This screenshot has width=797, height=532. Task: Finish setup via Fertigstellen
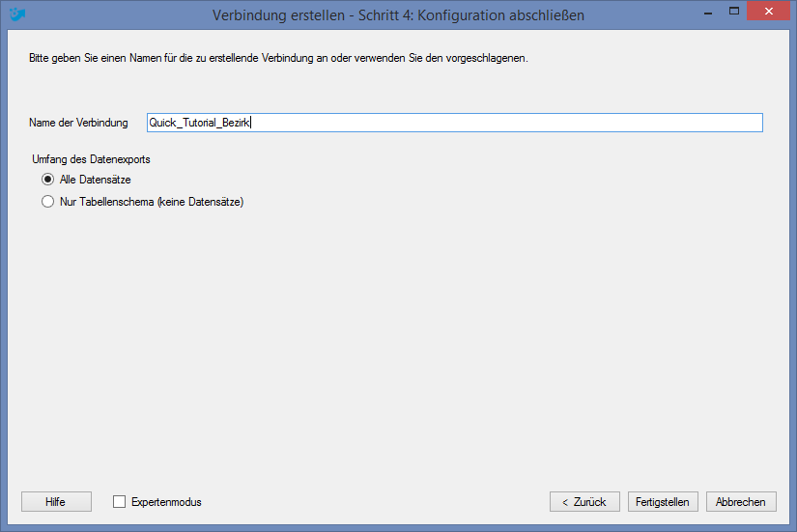(x=663, y=502)
